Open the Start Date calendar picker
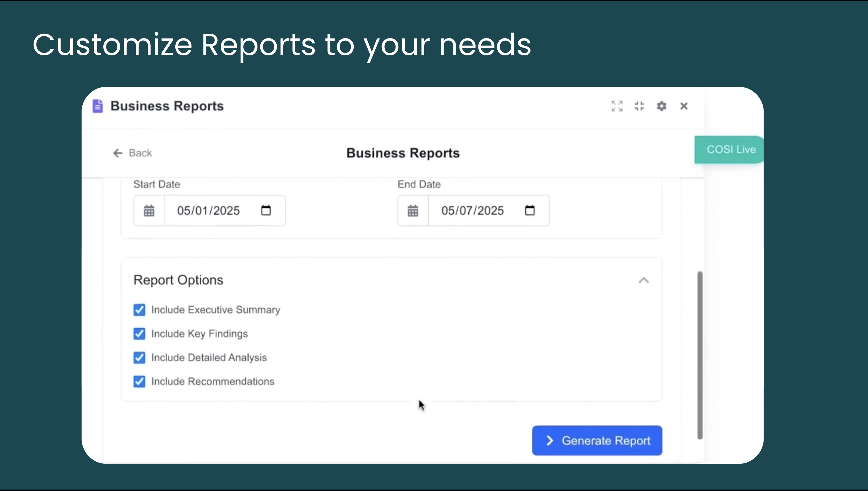Image resolution: width=868 pixels, height=491 pixels. [x=266, y=210]
